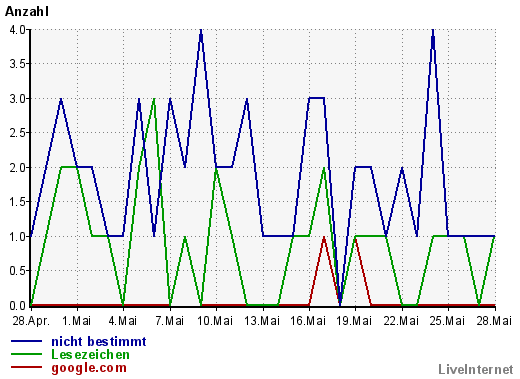520x379 pixels.
Task: Click the '19.Mai' x-axis date label
Action: click(354, 321)
